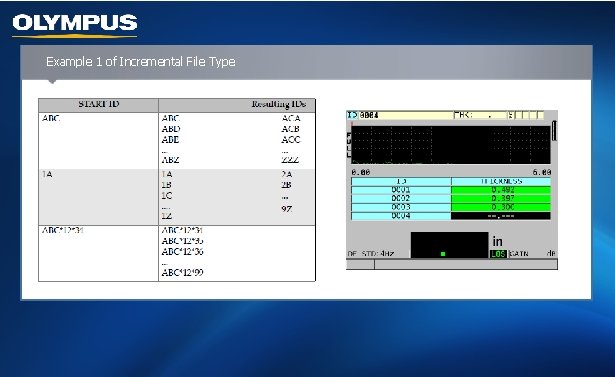Click the gauge ID field showing 0004
Screen dimensions: 615x377
[406, 115]
